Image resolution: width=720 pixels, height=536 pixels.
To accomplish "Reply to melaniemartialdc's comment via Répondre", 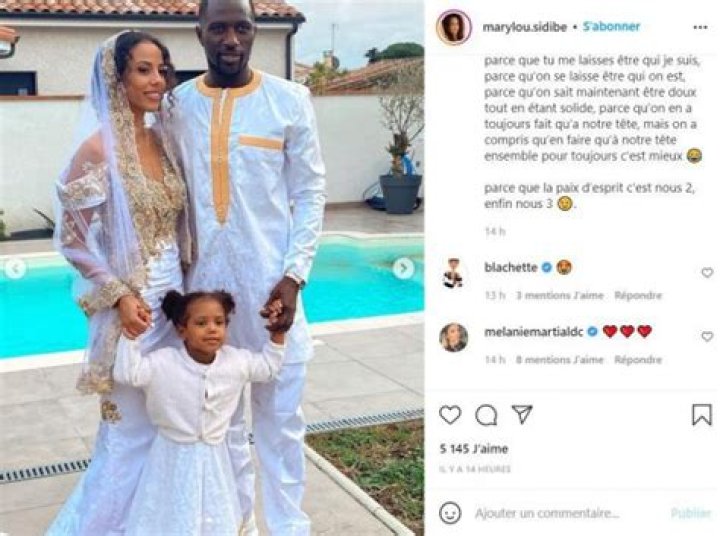I will [x=638, y=360].
